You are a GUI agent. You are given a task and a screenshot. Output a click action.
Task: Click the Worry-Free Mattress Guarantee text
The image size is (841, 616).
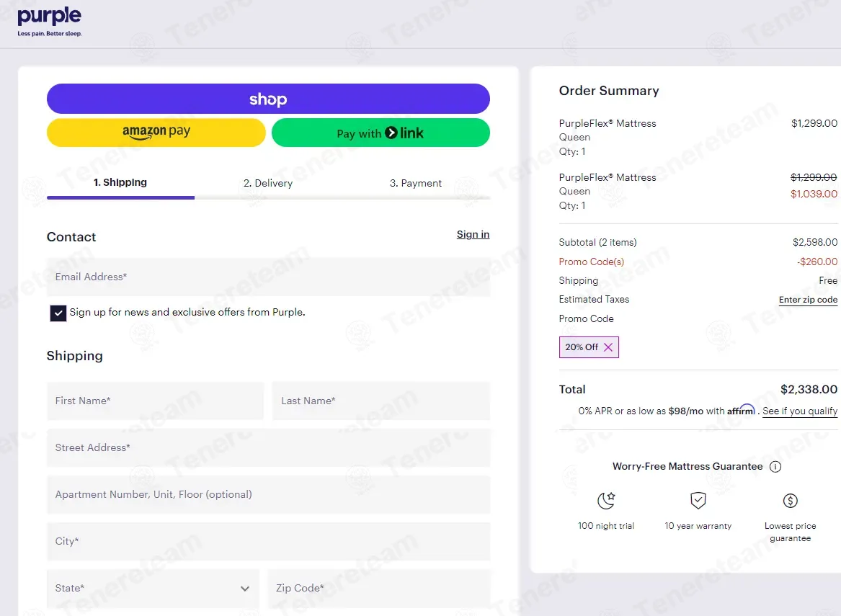point(687,466)
